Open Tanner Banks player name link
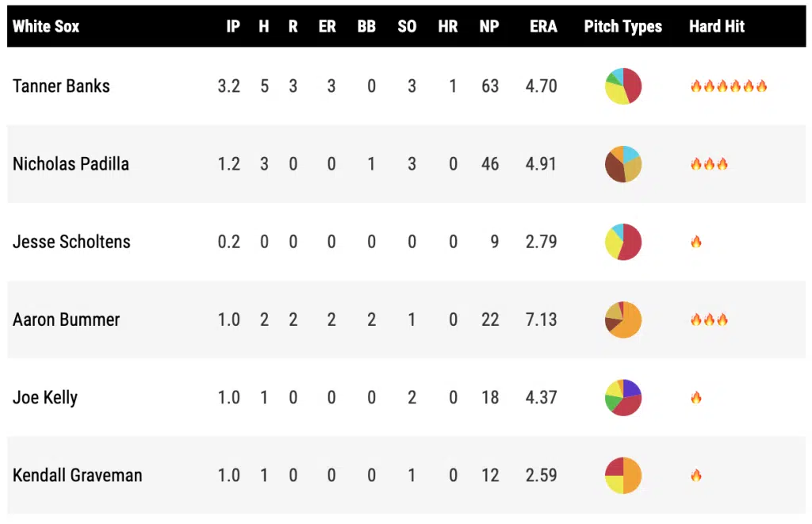This screenshot has height=524, width=812. click(61, 86)
